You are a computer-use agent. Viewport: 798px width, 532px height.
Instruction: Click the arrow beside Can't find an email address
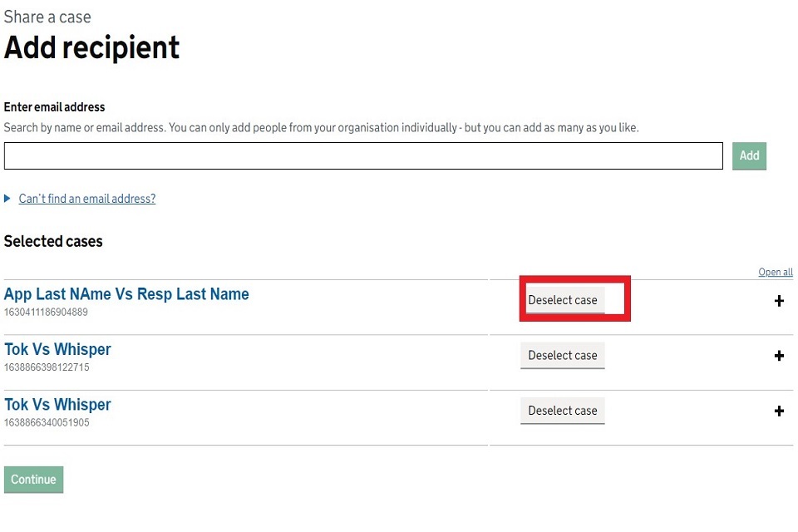8,199
